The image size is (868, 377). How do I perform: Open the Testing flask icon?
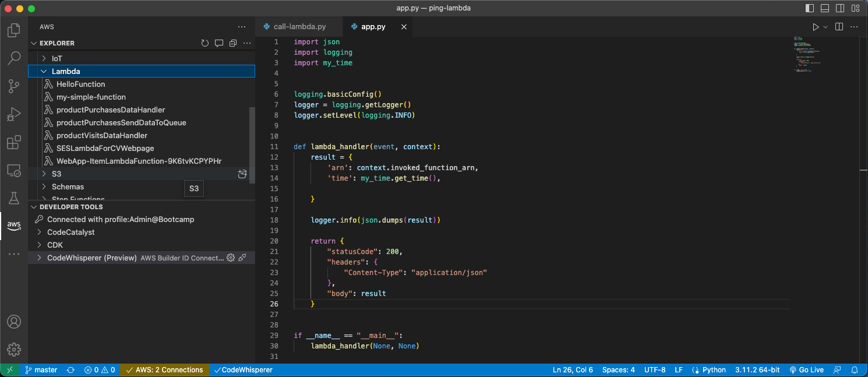14,199
